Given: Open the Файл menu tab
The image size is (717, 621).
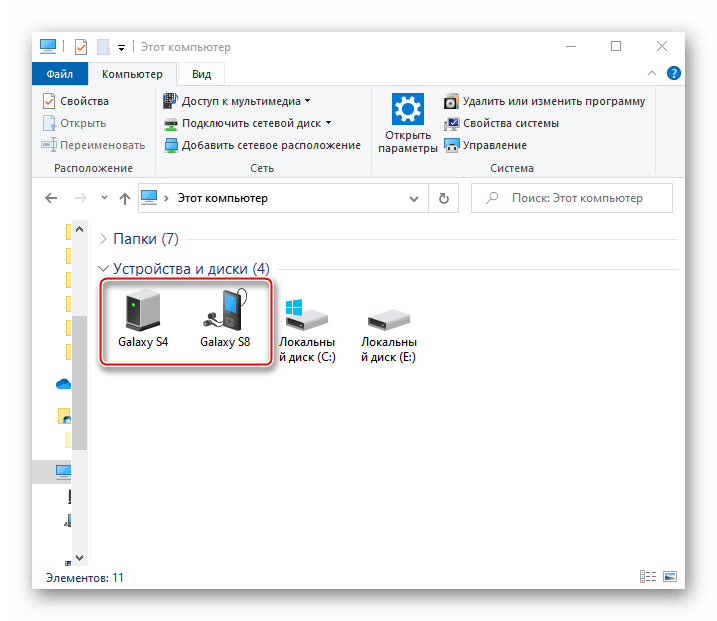Looking at the screenshot, I should 59,74.
